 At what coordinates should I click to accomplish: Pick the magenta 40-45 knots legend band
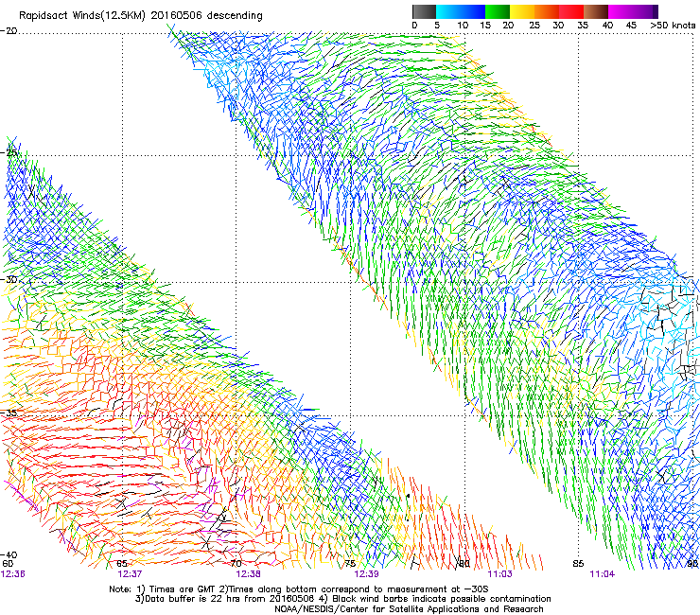tap(621, 11)
